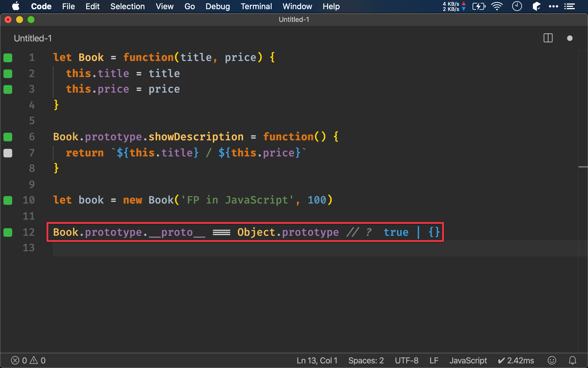Click the unsaved changes dot icon
Image resolution: width=588 pixels, height=368 pixels.
click(570, 38)
